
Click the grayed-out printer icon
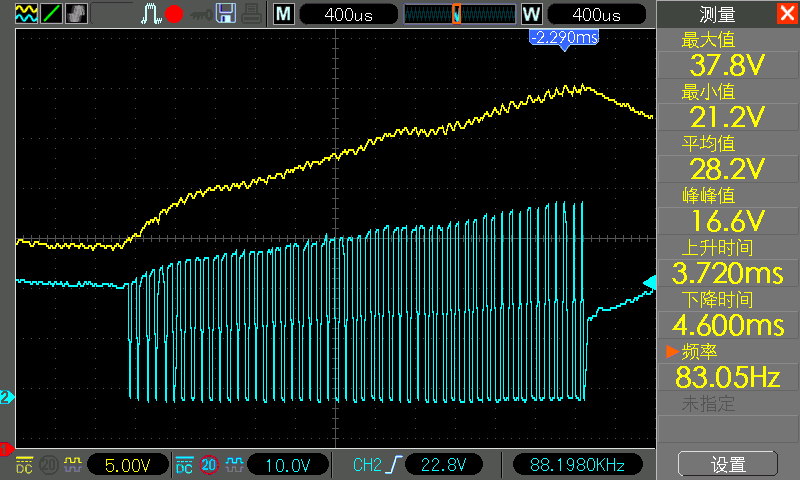(252, 14)
